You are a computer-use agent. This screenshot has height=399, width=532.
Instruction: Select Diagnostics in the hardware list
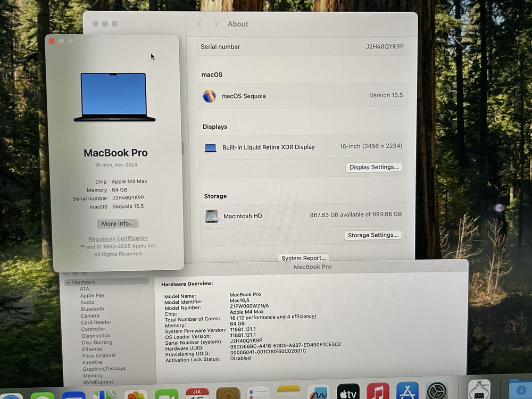tap(96, 336)
